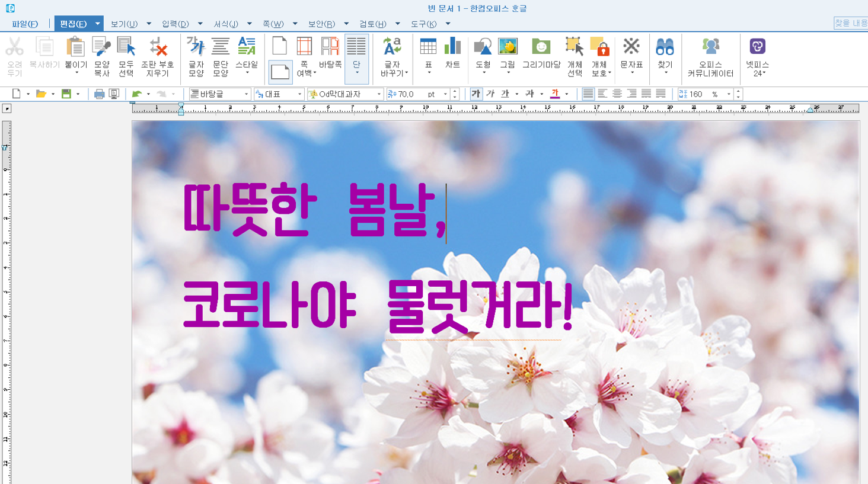Screen dimensions: 868x484
Task: Click the 찾을 내용 search field
Action: click(851, 23)
